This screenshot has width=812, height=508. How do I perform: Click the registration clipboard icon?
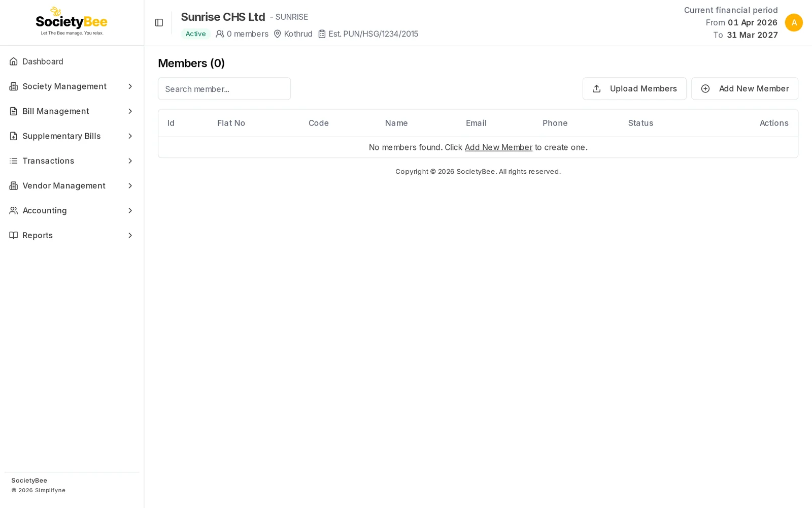322,34
